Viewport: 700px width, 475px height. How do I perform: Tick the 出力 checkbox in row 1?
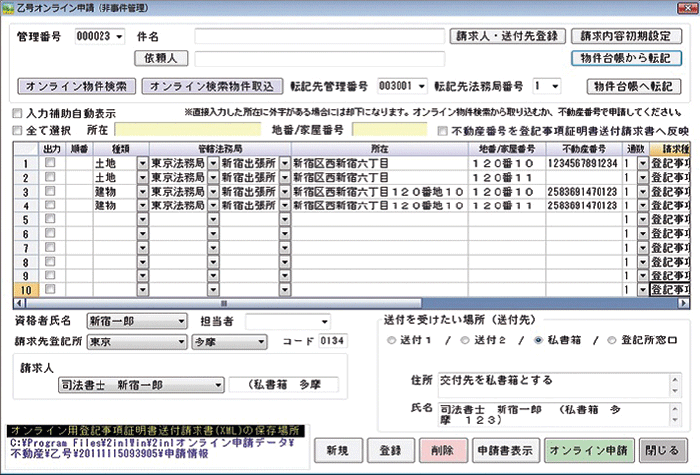(x=50, y=163)
